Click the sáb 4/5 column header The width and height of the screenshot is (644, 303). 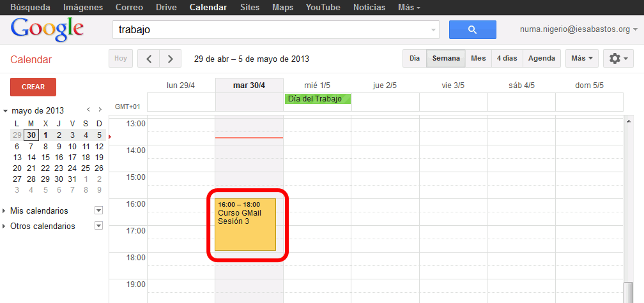tap(521, 85)
